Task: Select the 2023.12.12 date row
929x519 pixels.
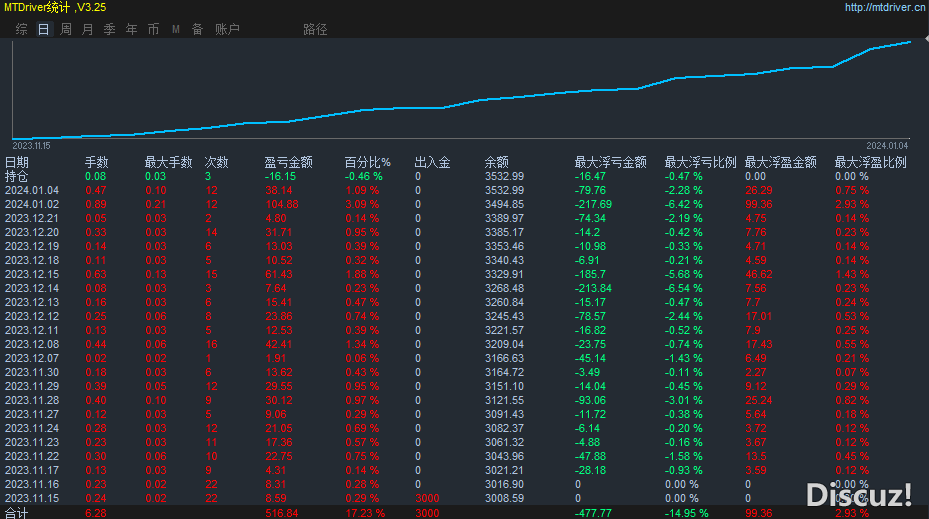Action: 464,316
